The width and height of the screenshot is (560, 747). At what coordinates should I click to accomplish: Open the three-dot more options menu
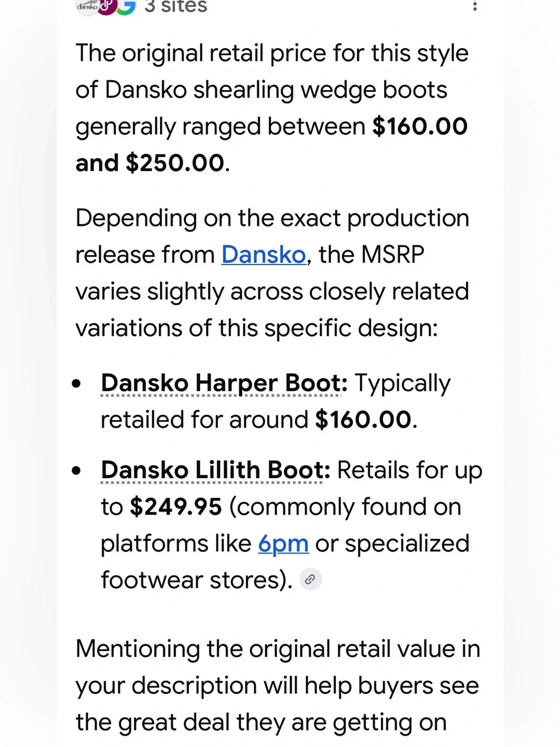475,6
